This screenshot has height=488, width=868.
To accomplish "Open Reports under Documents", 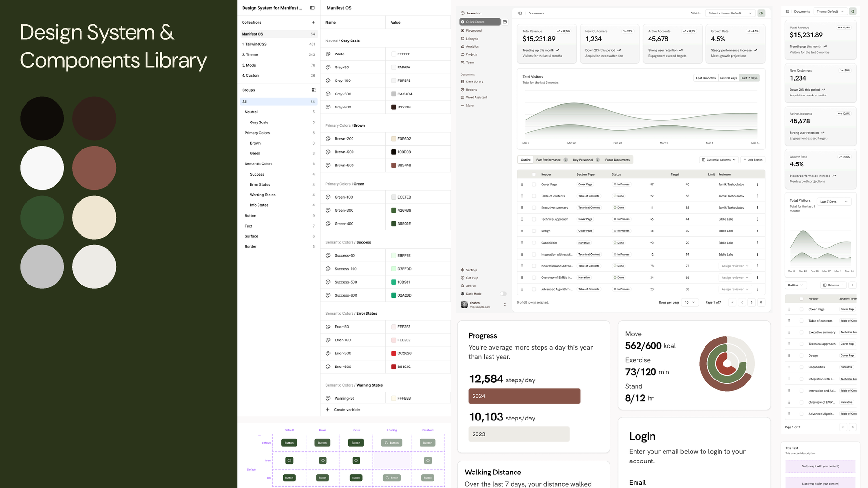I will [x=469, y=90].
